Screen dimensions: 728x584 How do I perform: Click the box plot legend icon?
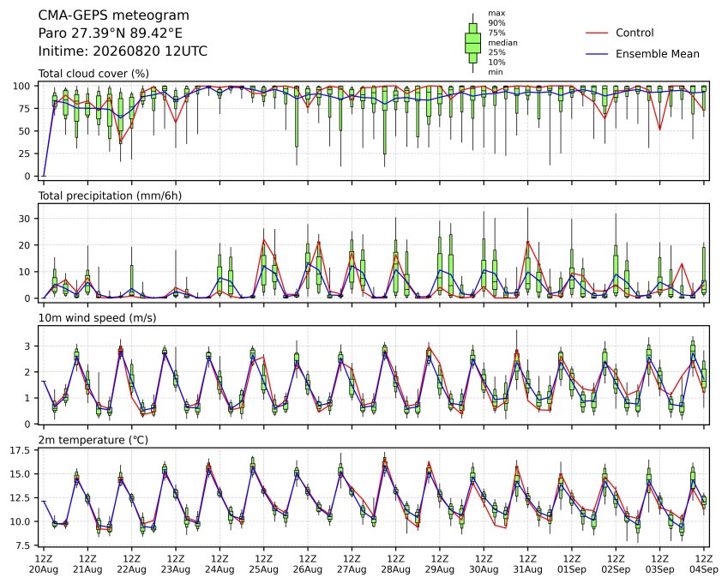click(472, 43)
